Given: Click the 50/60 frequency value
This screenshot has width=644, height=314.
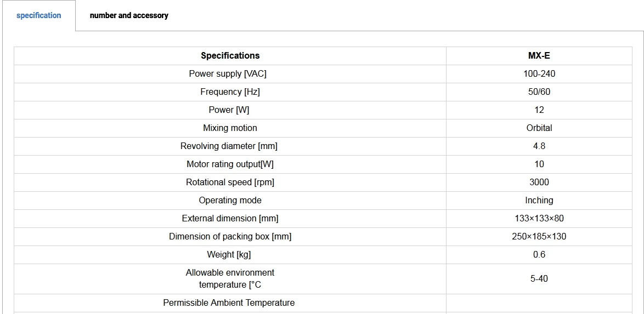Looking at the screenshot, I should (539, 92).
